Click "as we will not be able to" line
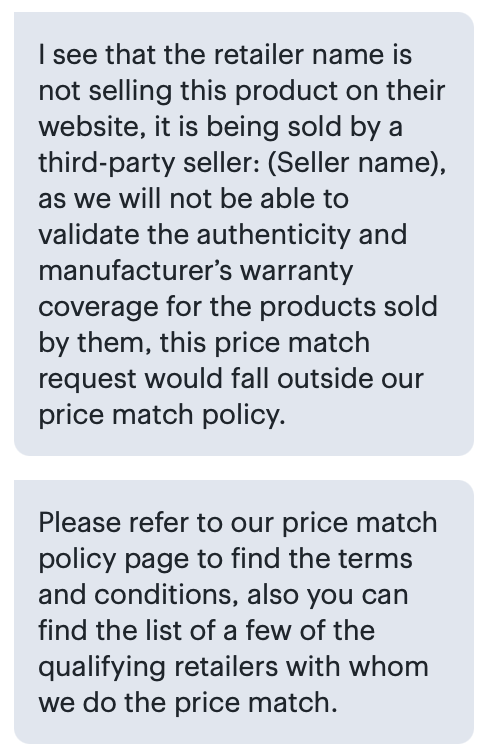 pyautogui.click(x=193, y=199)
